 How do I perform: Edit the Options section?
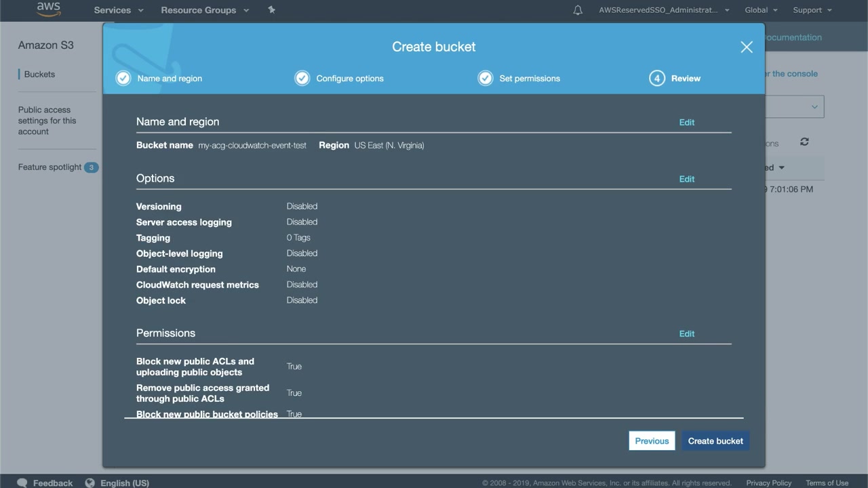(687, 179)
